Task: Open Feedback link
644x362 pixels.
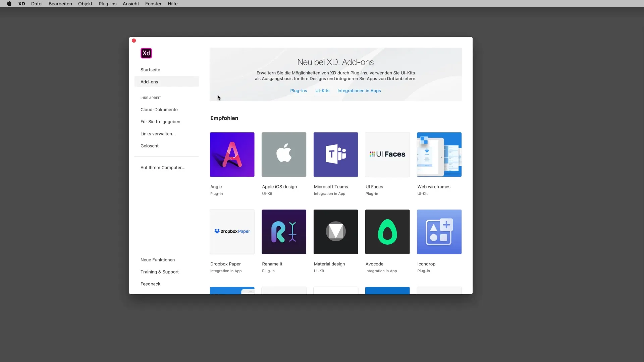Action: click(150, 284)
